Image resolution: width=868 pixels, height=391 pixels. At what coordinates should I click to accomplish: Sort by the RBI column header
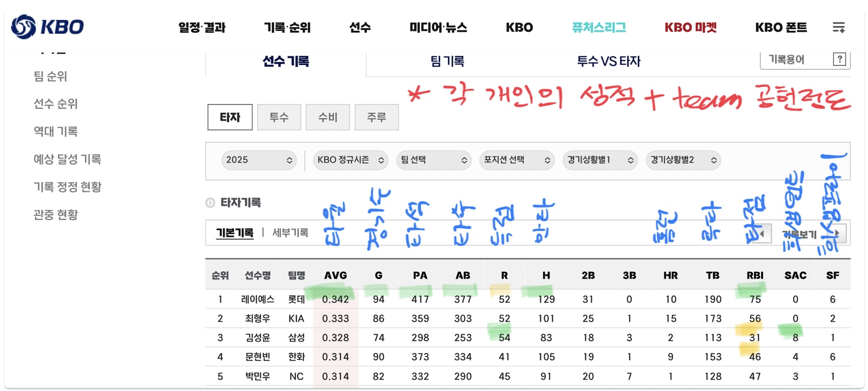[755, 276]
